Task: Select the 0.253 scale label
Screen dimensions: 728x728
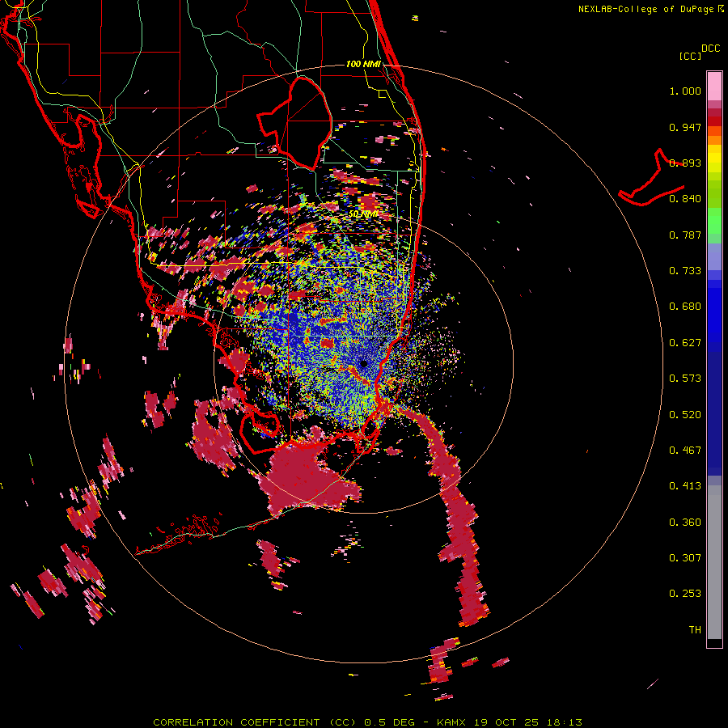Action: [685, 594]
